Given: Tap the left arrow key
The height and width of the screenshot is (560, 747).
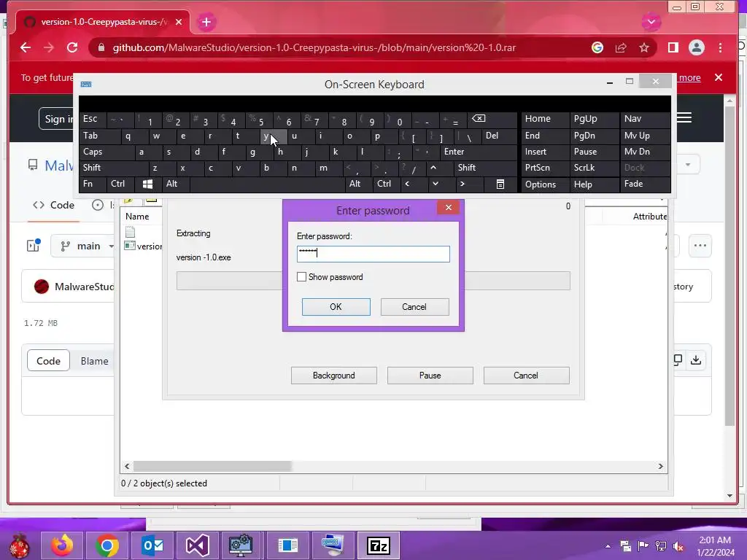Looking at the screenshot, I should (407, 184).
